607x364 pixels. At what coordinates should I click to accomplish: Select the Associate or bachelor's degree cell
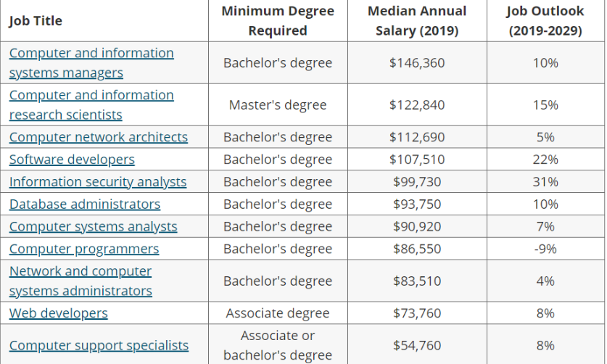[x=278, y=346]
